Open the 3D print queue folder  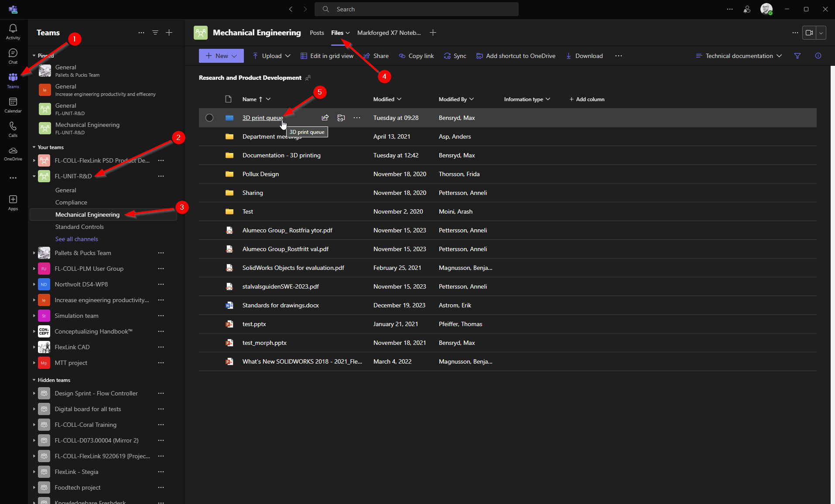tap(263, 118)
